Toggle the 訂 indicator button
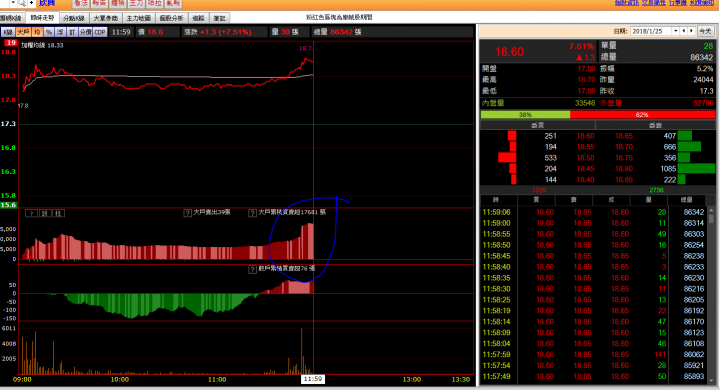 click(73, 32)
